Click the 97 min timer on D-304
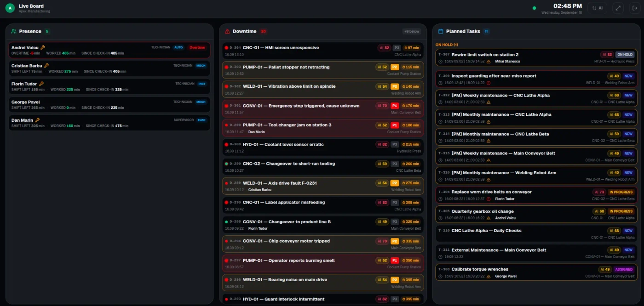 pos(411,48)
